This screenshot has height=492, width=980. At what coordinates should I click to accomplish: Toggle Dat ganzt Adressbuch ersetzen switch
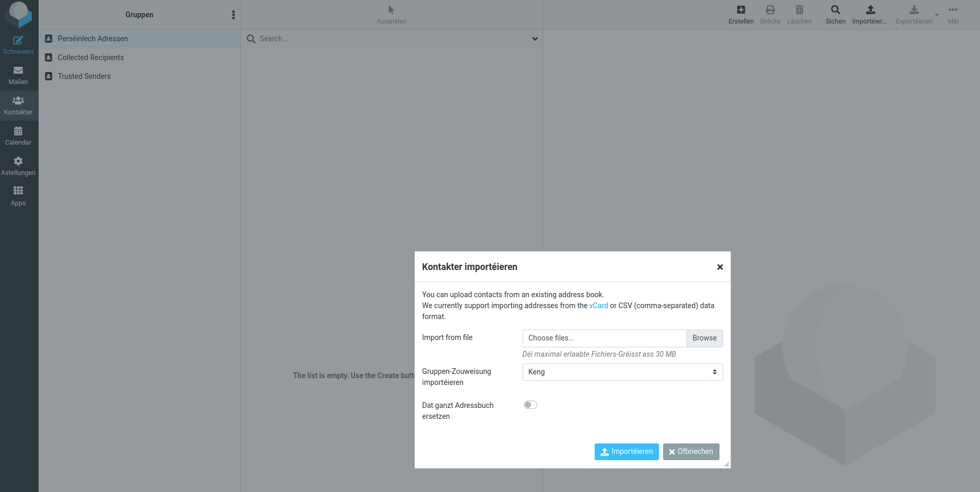pyautogui.click(x=530, y=405)
